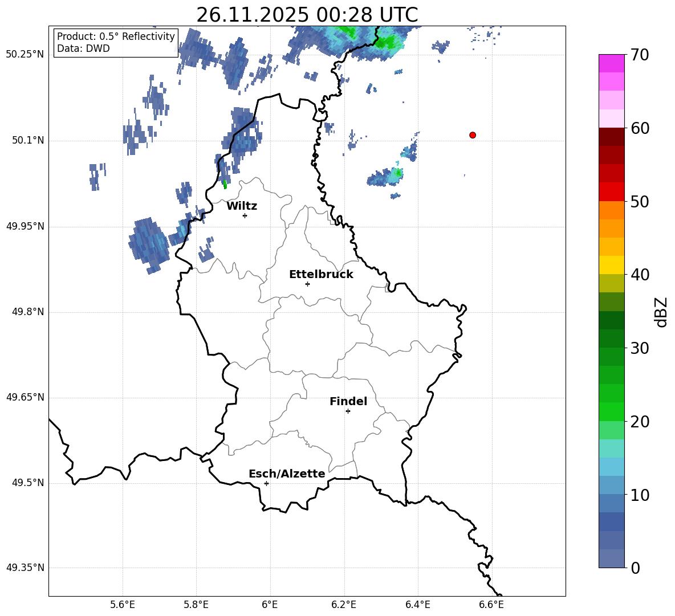Click the 5.6°E longitude label

123,605
